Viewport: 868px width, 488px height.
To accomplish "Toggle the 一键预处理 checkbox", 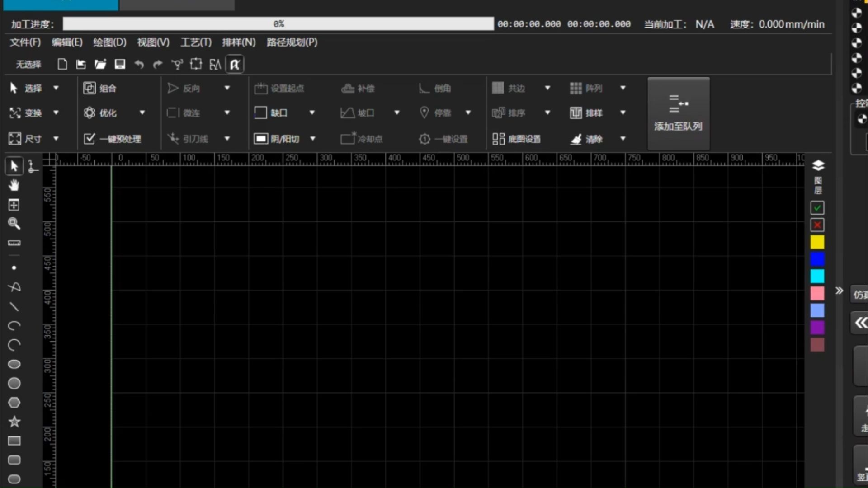I will tap(90, 139).
